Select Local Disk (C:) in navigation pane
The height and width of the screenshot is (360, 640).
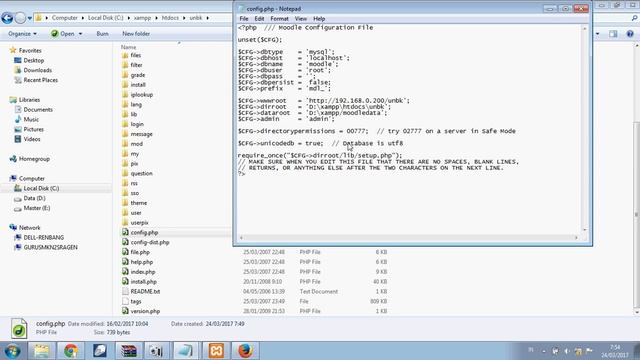coord(41,188)
